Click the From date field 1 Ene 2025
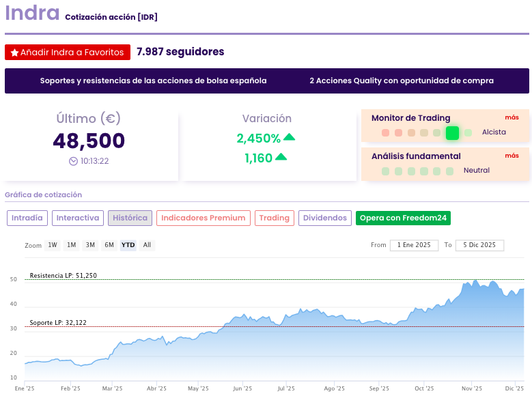Viewport: 532px width, 400px height. [414, 245]
